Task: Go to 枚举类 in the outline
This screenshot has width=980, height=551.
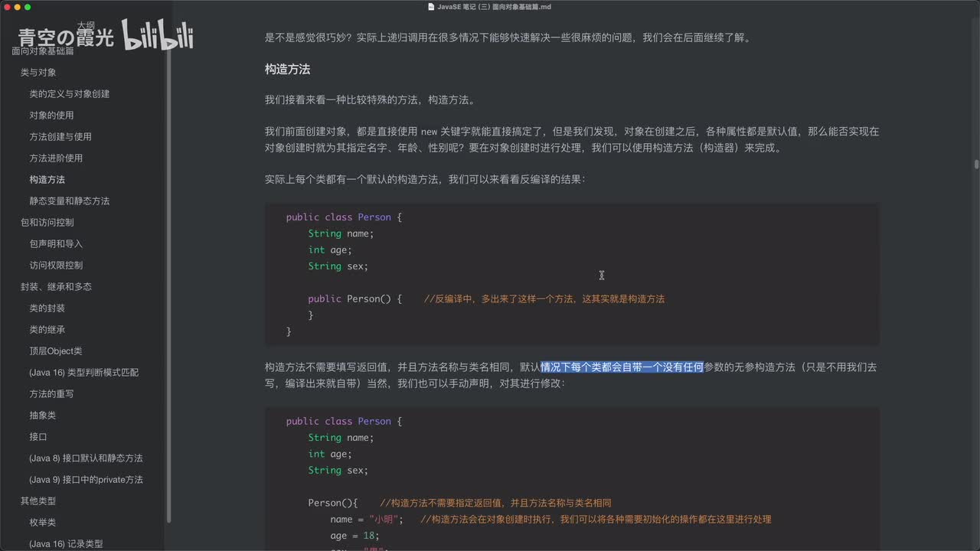Action: point(43,523)
